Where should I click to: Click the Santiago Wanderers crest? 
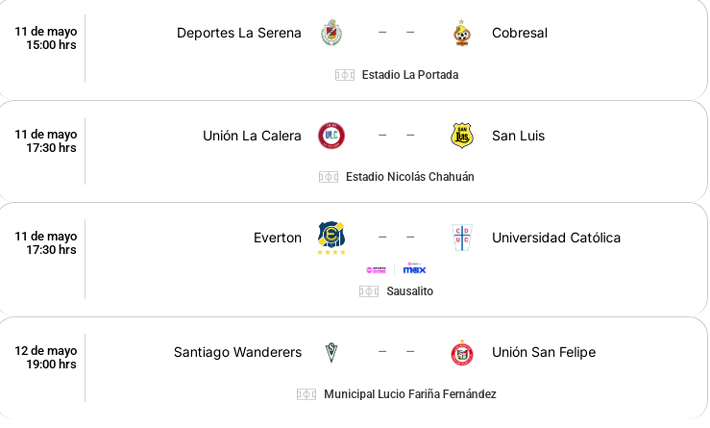(331, 352)
